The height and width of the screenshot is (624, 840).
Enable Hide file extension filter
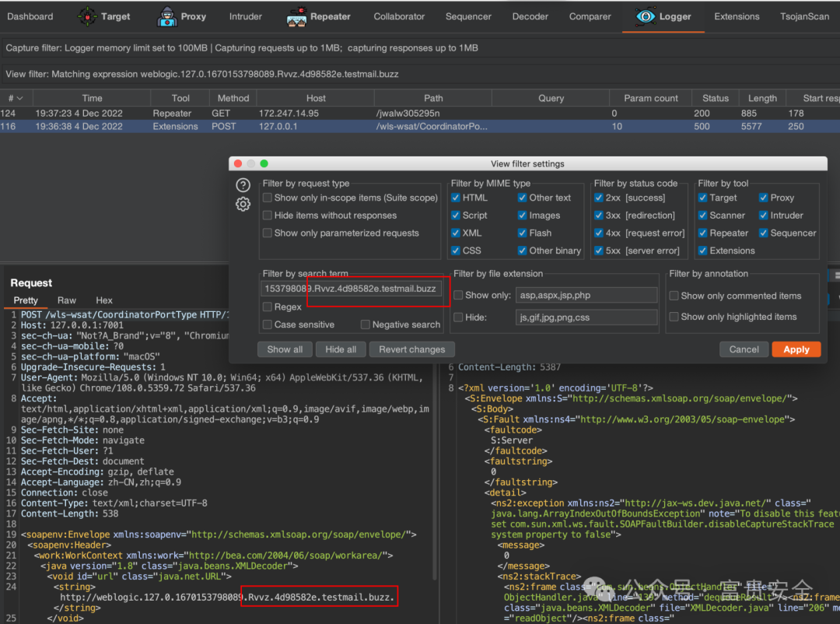(459, 317)
